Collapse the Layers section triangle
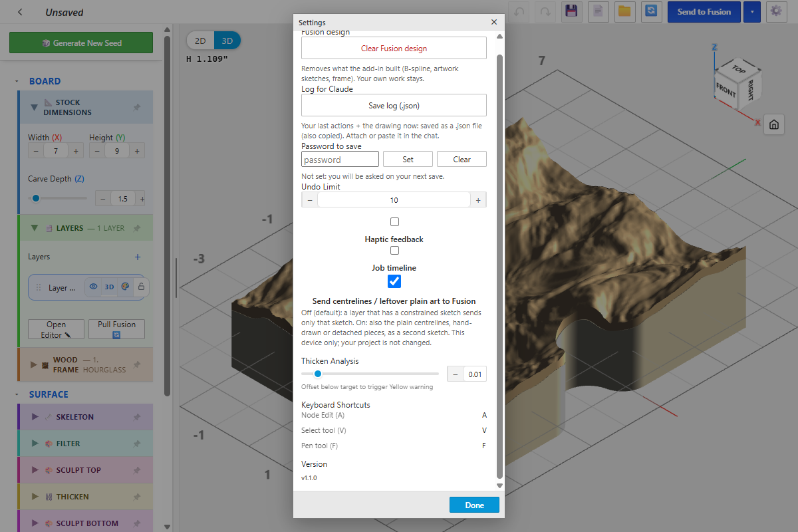This screenshot has width=798, height=532. tap(34, 228)
